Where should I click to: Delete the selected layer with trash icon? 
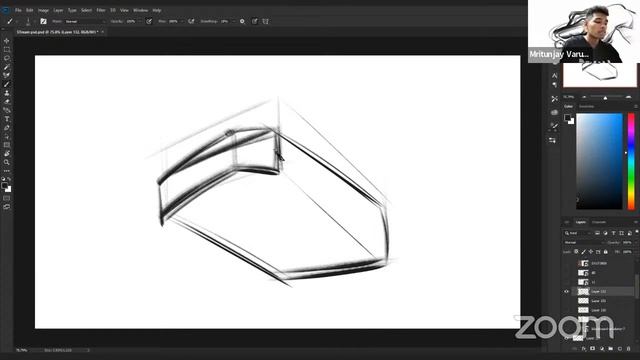629,349
